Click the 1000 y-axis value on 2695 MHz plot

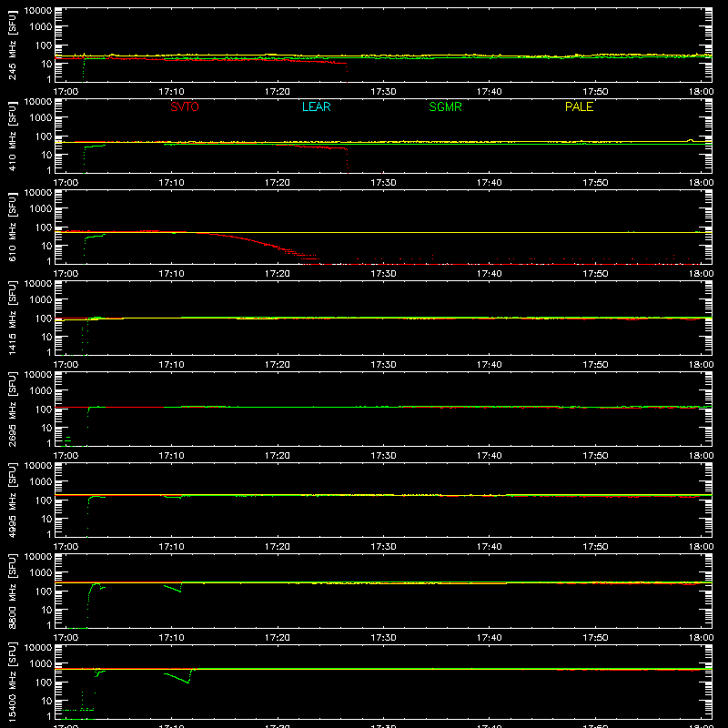[x=41, y=391]
